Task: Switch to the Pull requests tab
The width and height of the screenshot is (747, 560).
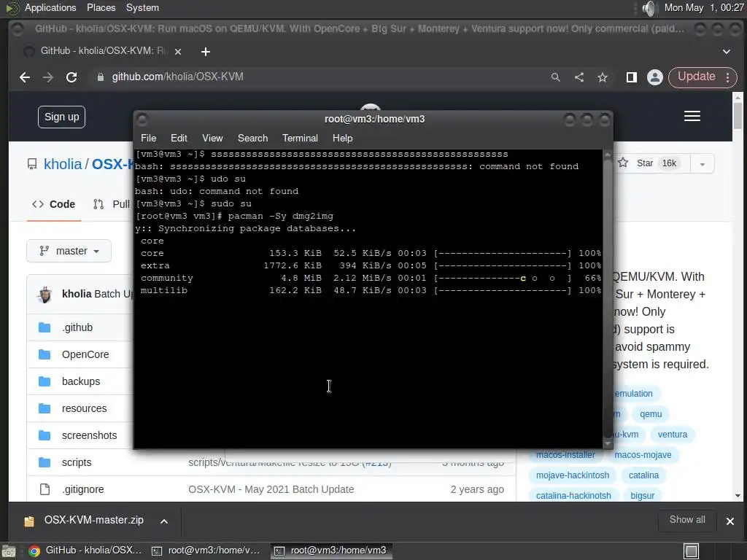Action: click(112, 204)
